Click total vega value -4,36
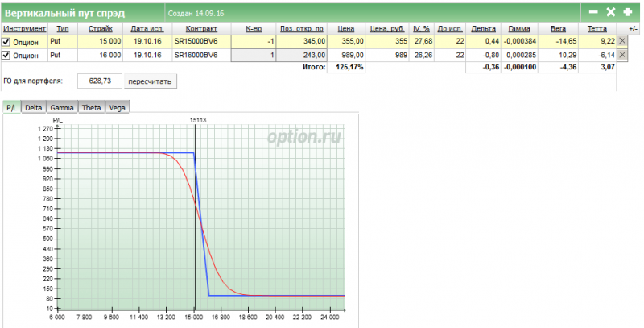This screenshot has height=328, width=644. tap(569, 67)
